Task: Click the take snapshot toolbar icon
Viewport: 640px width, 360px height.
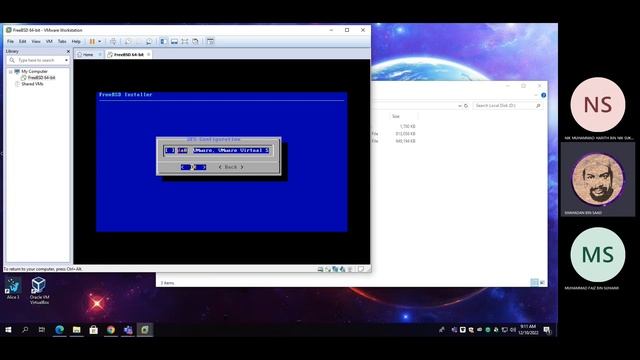Action: pos(128,41)
